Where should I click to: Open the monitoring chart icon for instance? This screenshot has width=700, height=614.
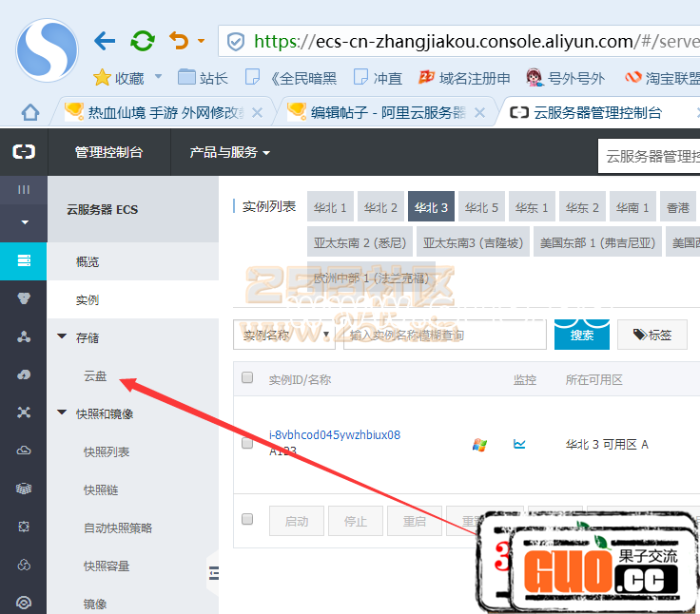[519, 443]
